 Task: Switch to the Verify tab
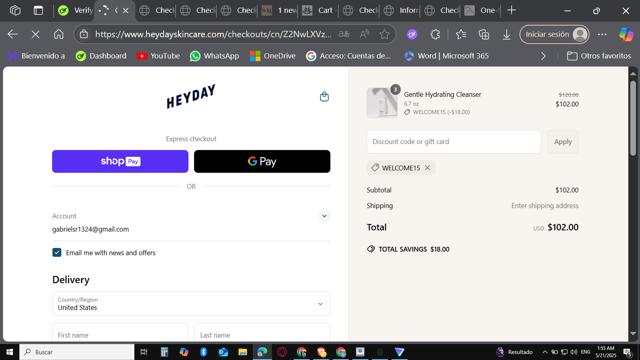point(75,10)
